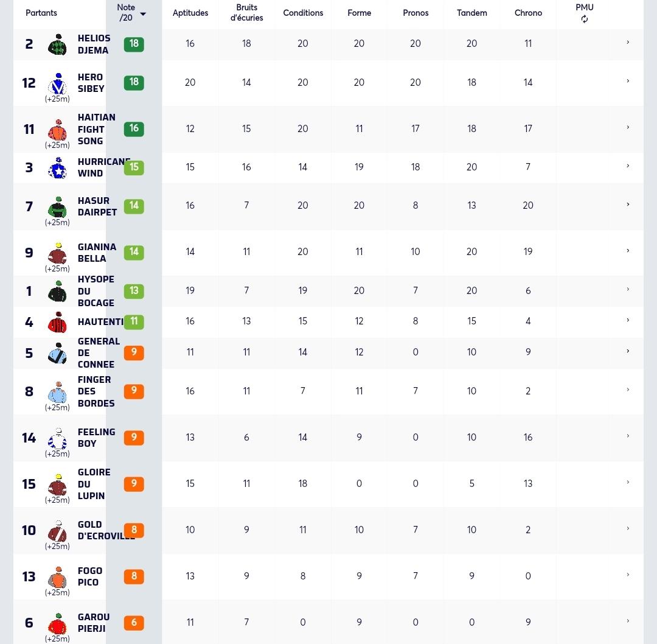Click Garou Pierji's red jockey silk

coord(58,623)
